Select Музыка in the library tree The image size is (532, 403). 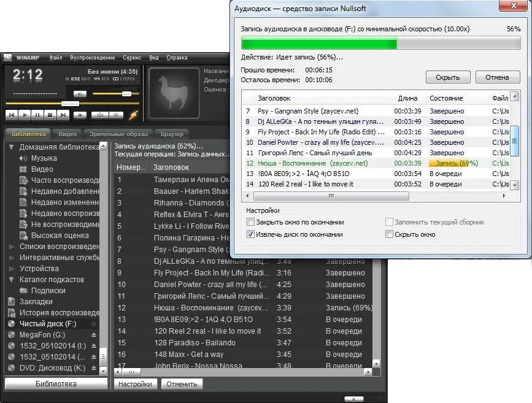tap(44, 158)
